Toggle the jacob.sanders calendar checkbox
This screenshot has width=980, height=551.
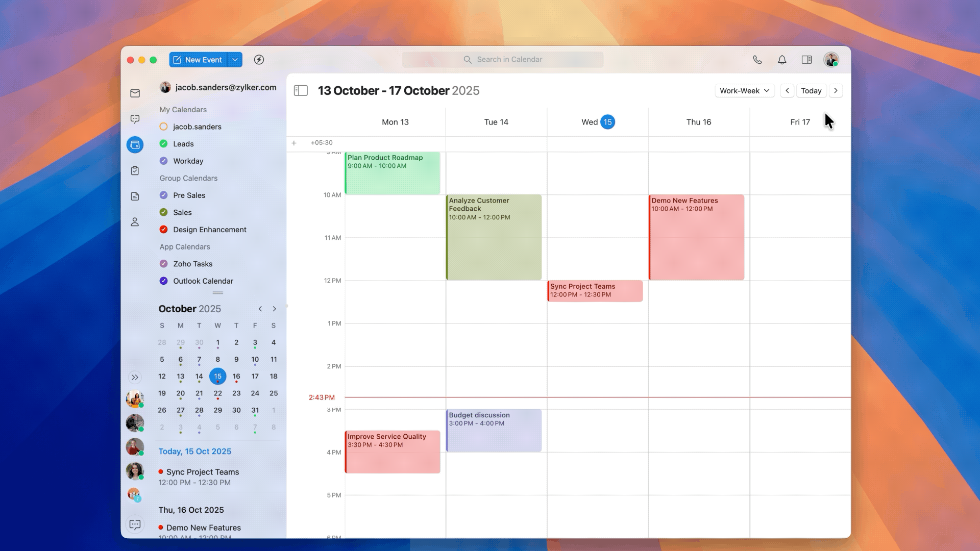click(163, 127)
